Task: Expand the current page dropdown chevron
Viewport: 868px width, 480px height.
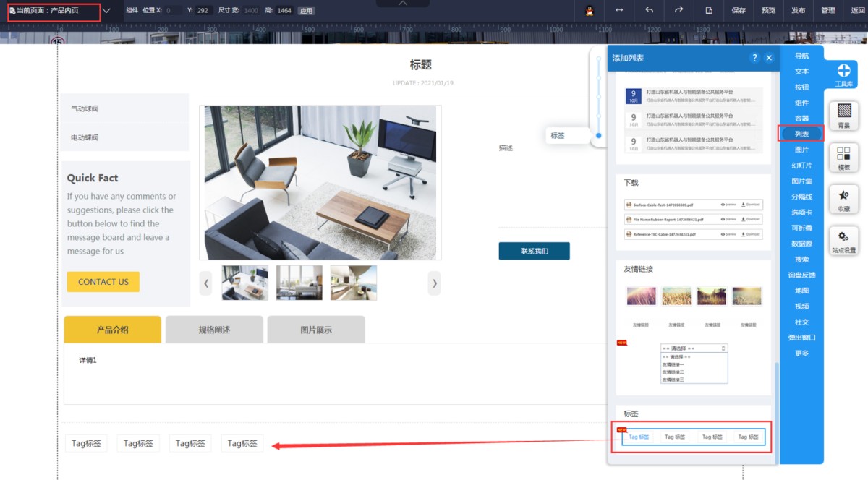Action: 106,11
